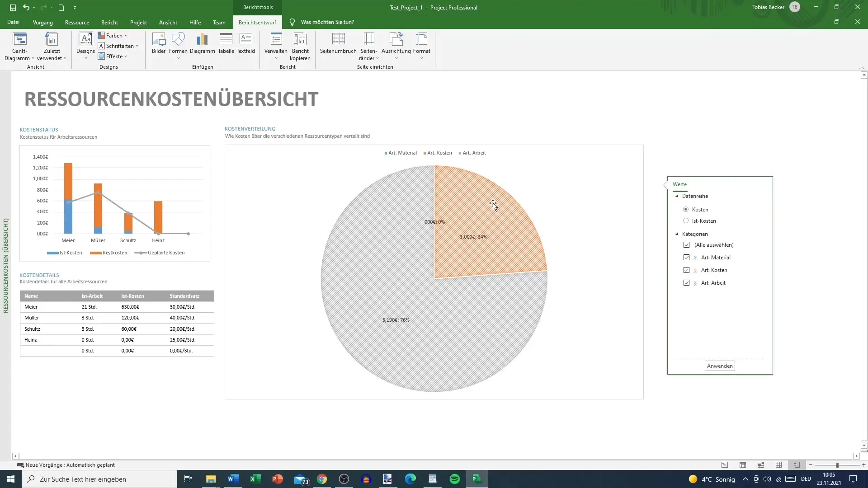Click the Neue Vorgänge status bar entry
868x488 pixels.
(66, 465)
